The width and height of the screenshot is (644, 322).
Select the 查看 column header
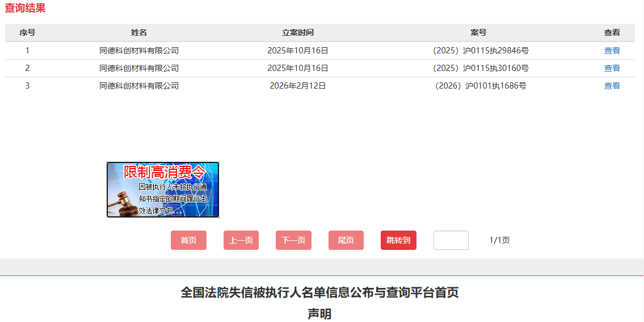coord(612,33)
